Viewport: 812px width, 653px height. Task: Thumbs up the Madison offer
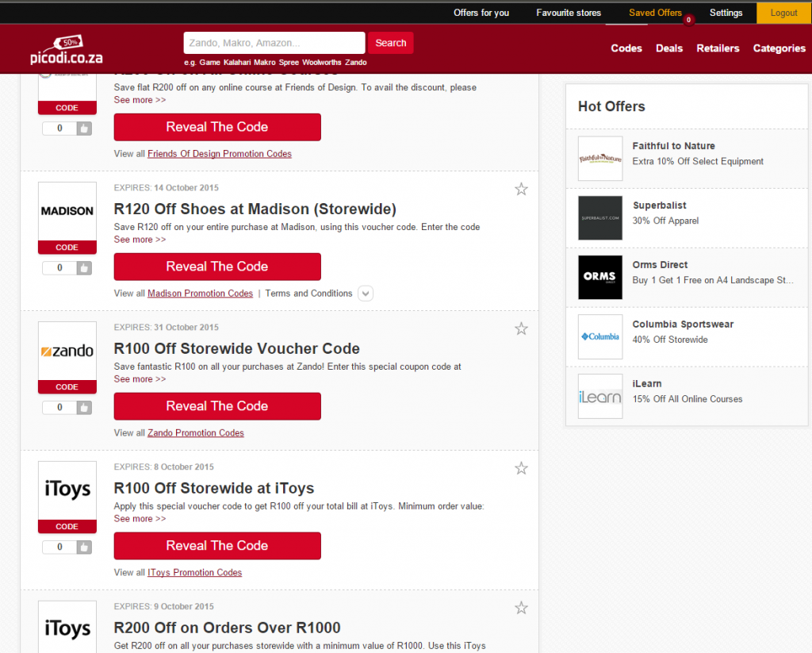coord(84,268)
